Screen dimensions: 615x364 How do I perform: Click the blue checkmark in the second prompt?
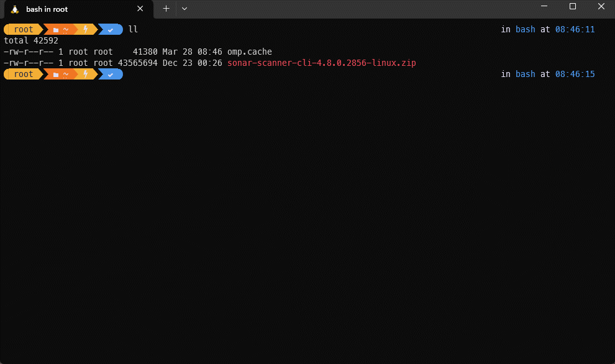point(111,75)
